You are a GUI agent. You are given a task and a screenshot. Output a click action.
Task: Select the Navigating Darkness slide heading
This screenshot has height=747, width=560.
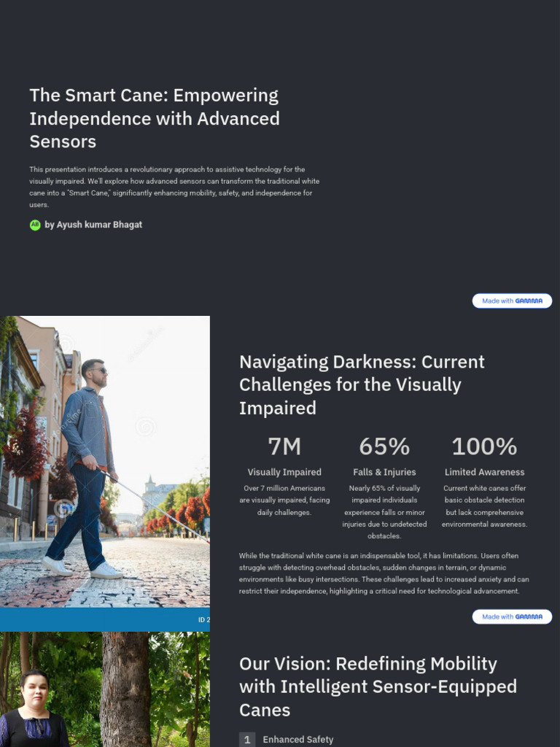[x=362, y=384]
